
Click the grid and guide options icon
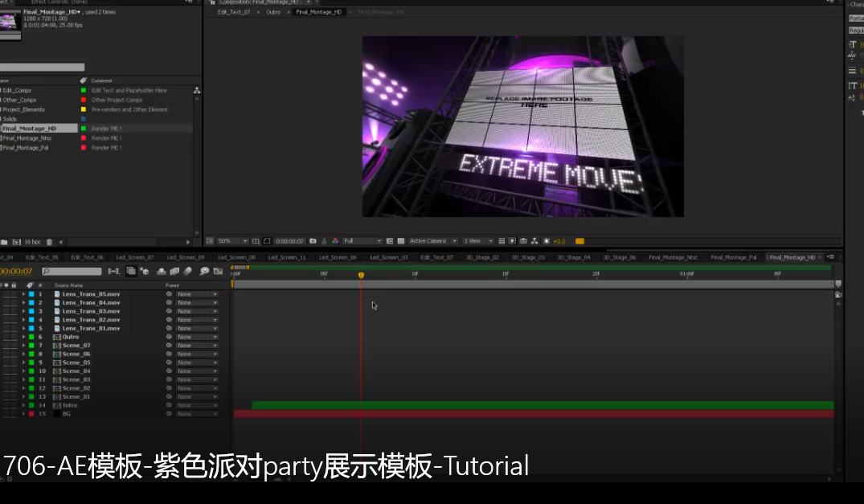coord(256,241)
